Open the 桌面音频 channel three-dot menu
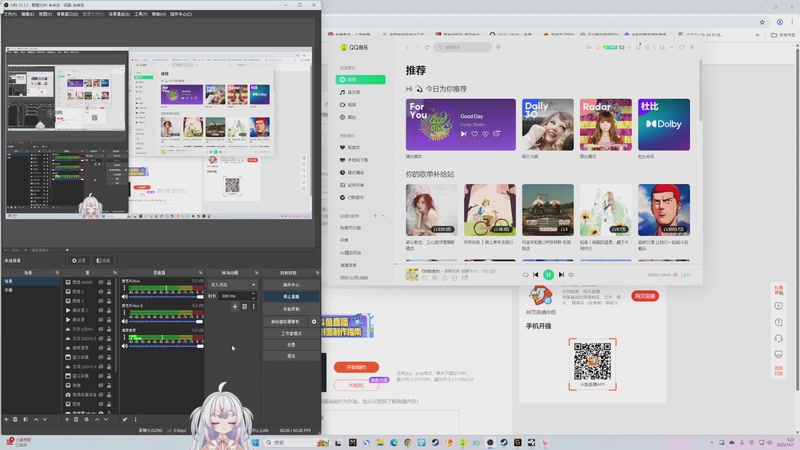The image size is (800, 450). click(124, 337)
